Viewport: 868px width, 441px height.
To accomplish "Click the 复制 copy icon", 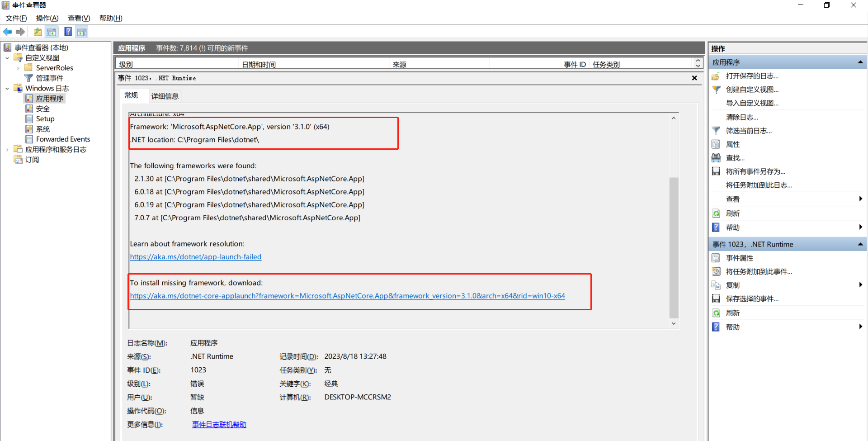I will 716,285.
